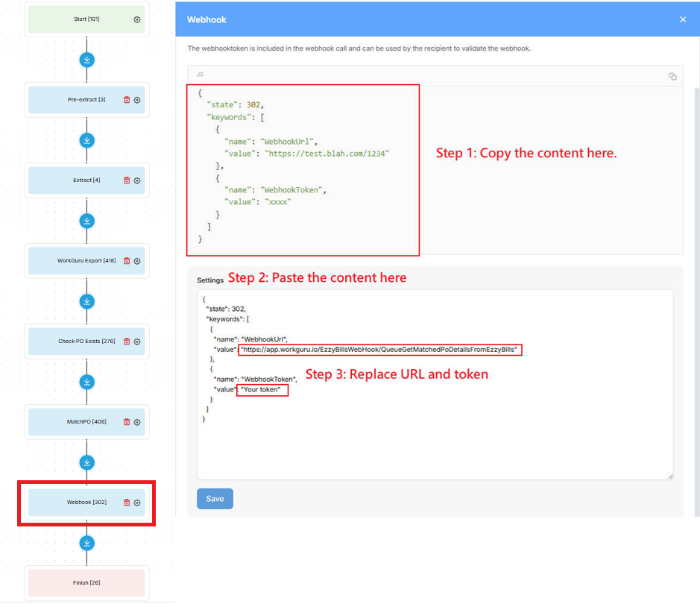Screen dimensions: 700x607
Task: Open settings gear on Extract [4] node
Action: pos(137,180)
